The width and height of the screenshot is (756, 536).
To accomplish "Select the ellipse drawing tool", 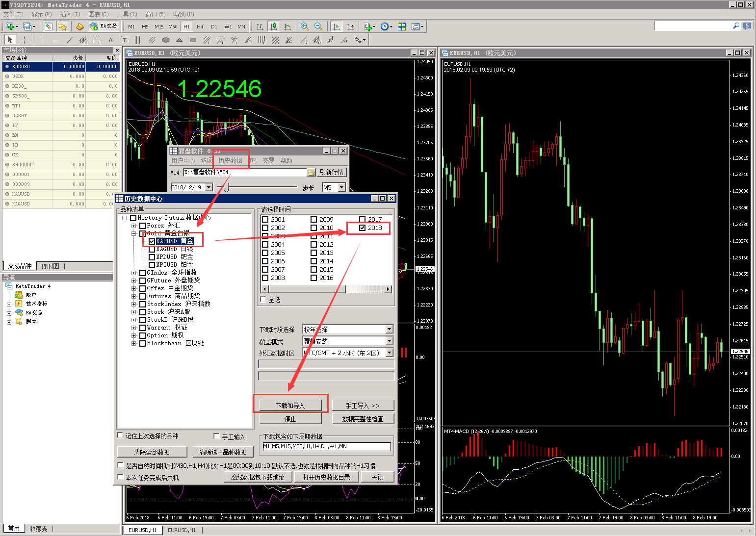I will pos(166,40).
